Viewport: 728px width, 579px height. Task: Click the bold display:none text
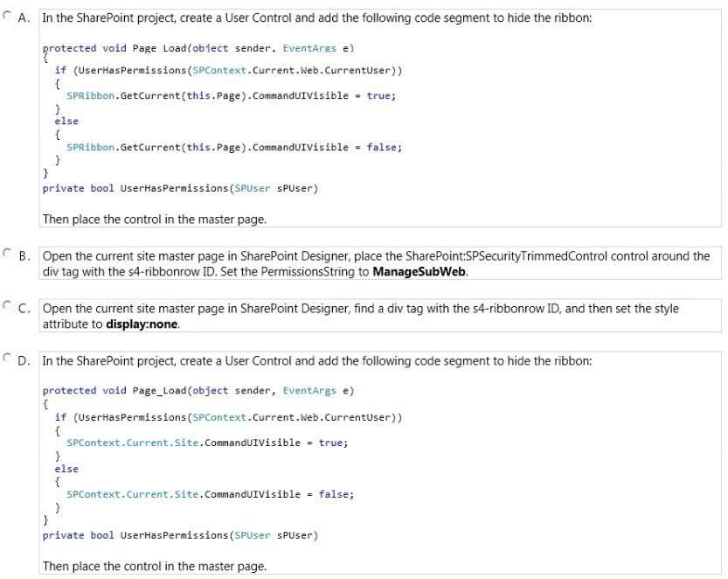coord(142,324)
